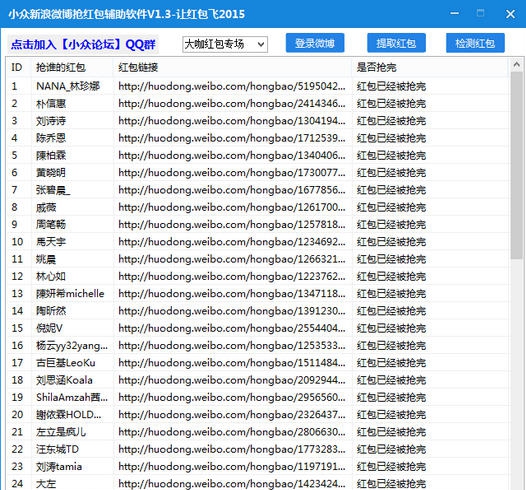Viewport: 526px width, 490px height.
Task: Click link ending hongbao/2956560...
Action: [x=232, y=398]
